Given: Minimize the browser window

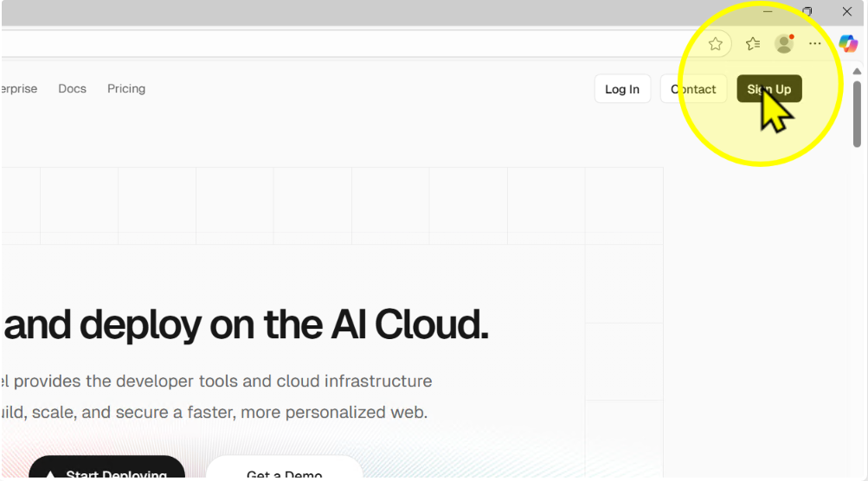Looking at the screenshot, I should [x=768, y=11].
